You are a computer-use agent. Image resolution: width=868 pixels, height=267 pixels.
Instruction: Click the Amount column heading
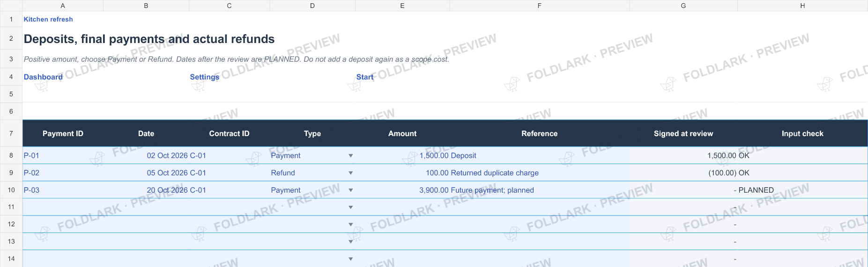click(x=402, y=133)
